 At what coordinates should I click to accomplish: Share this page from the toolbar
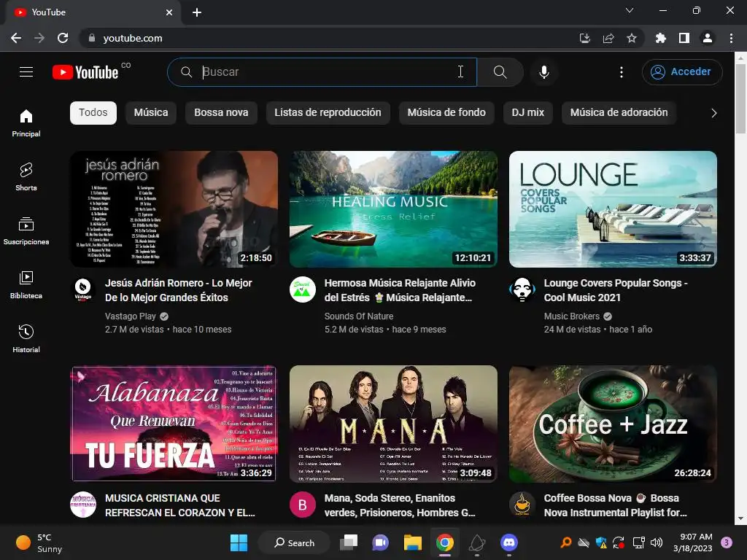click(x=608, y=38)
